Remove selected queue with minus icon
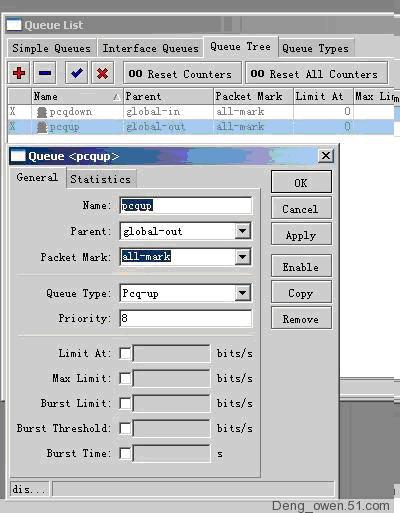Image resolution: width=400 pixels, height=513 pixels. pyautogui.click(x=45, y=73)
